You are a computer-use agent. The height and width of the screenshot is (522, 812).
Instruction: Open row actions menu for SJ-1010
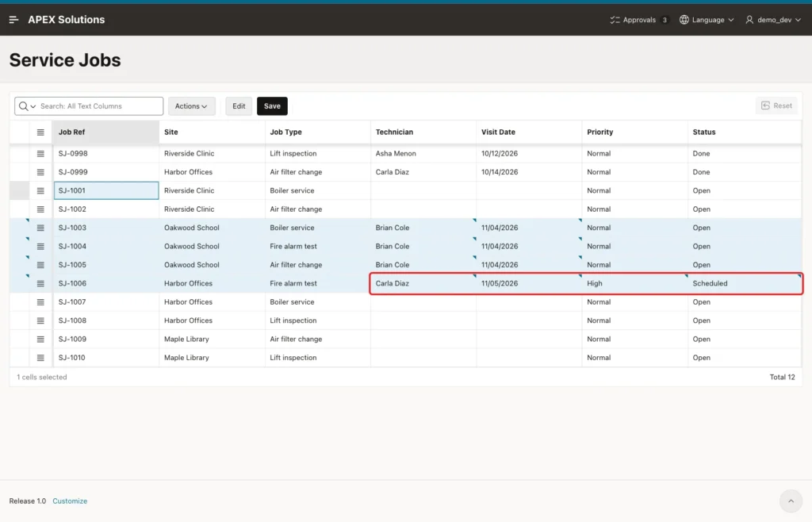tap(40, 358)
